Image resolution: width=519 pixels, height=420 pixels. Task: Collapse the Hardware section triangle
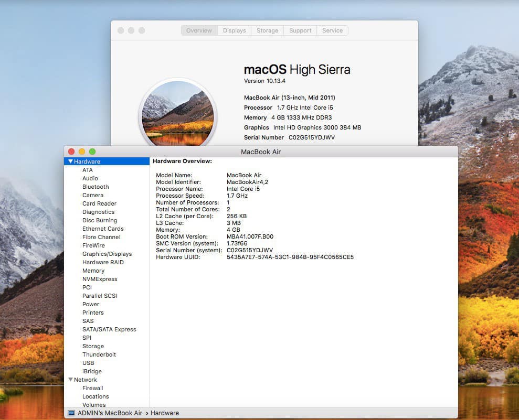[x=70, y=161]
